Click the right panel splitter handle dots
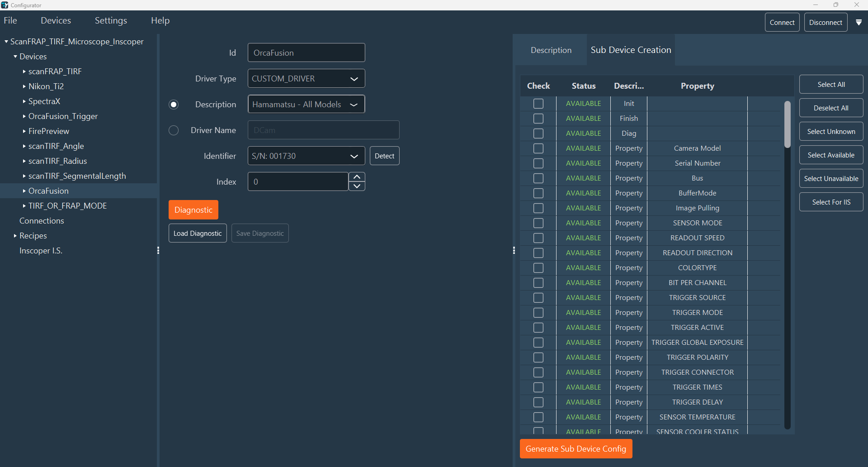868x467 pixels. [x=514, y=250]
